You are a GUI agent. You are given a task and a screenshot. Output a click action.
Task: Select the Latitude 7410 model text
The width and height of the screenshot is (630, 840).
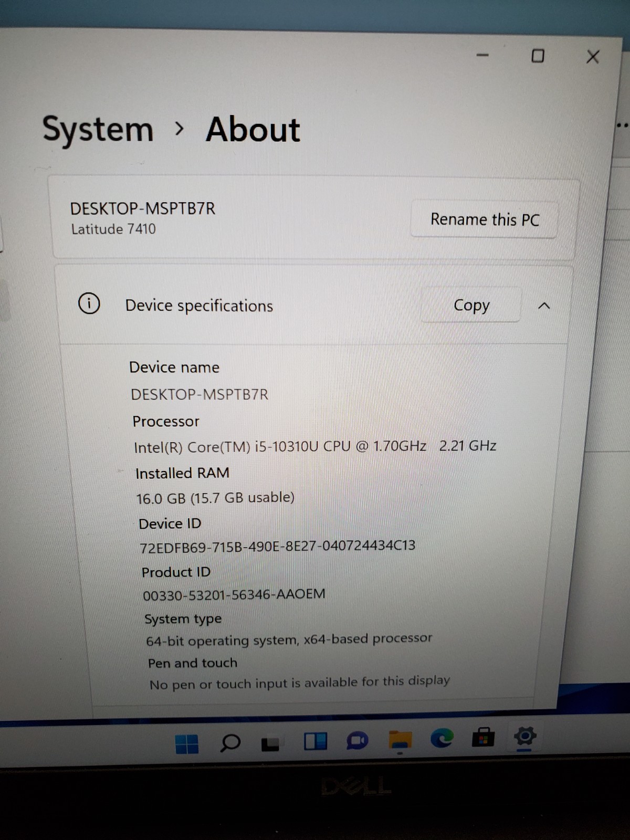tap(113, 229)
